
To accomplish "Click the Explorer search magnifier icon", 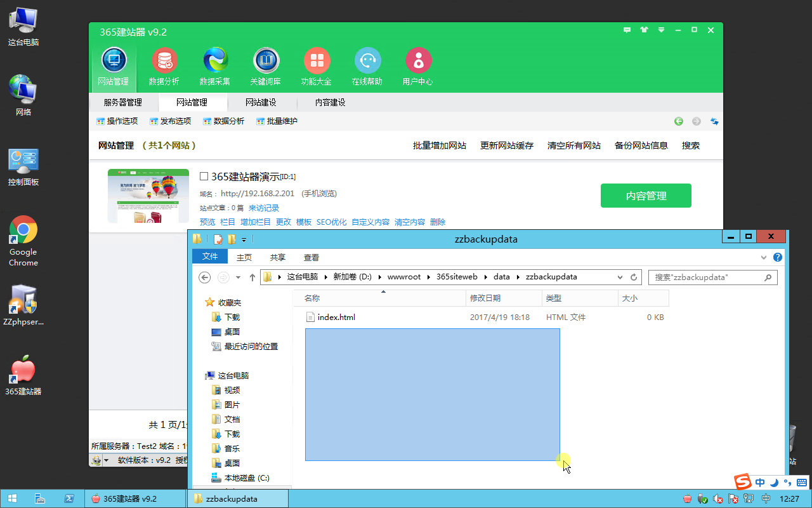I will click(x=768, y=277).
